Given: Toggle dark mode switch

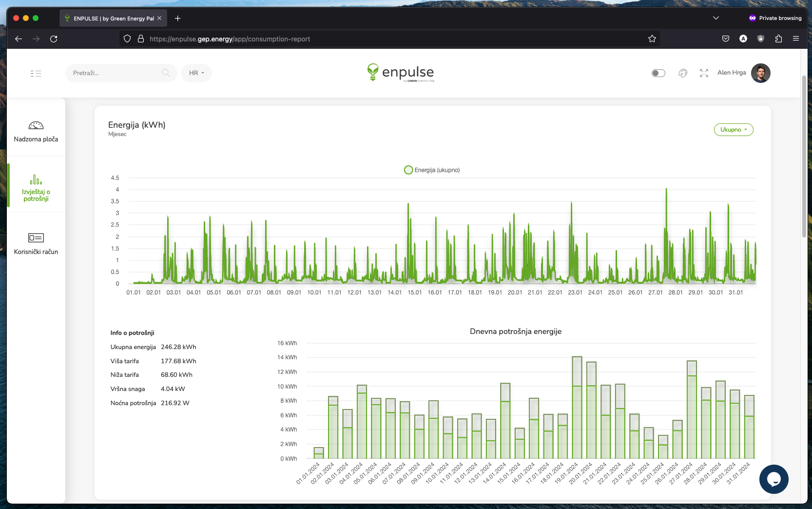Looking at the screenshot, I should click(658, 73).
